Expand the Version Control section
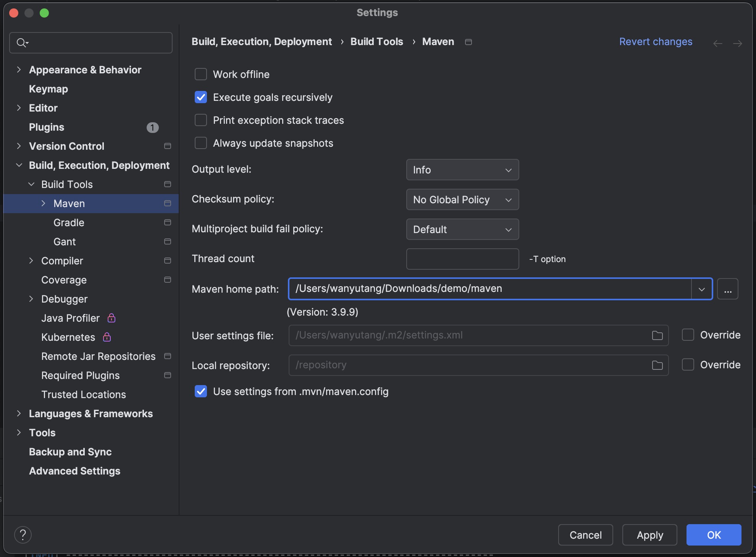Viewport: 756px width, 557px height. tap(19, 146)
